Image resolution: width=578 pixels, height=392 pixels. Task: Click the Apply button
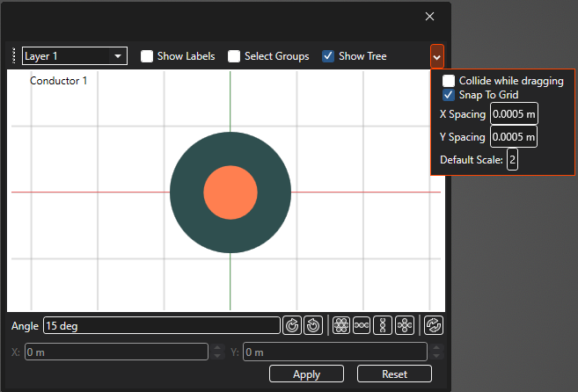click(306, 374)
